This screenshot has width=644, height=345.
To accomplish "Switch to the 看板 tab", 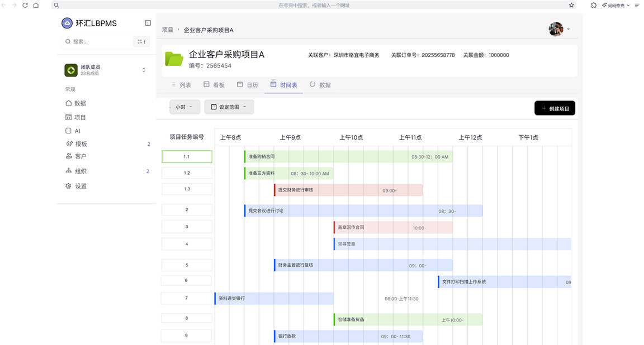I will tap(214, 85).
